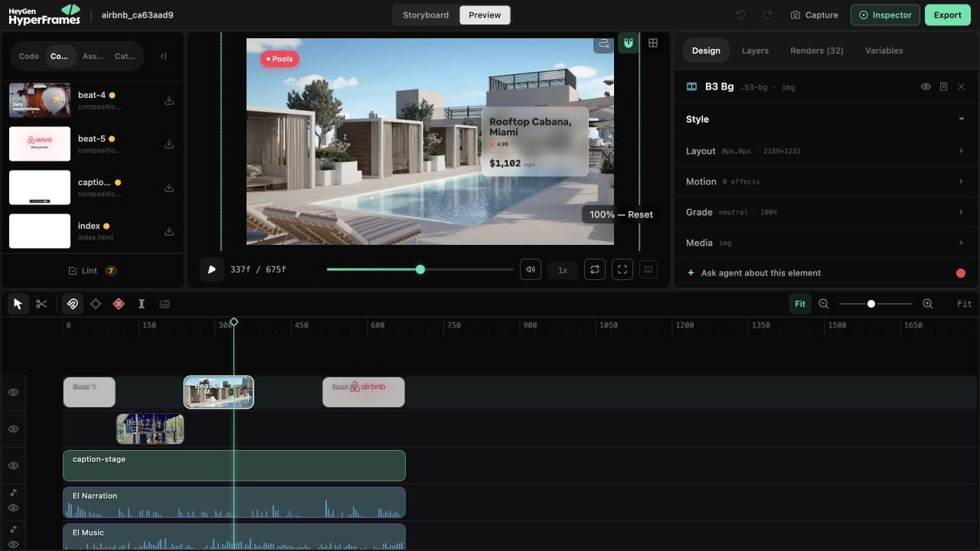This screenshot has width=980, height=551.
Task: Select the scissors cut tool
Action: pos(41,304)
